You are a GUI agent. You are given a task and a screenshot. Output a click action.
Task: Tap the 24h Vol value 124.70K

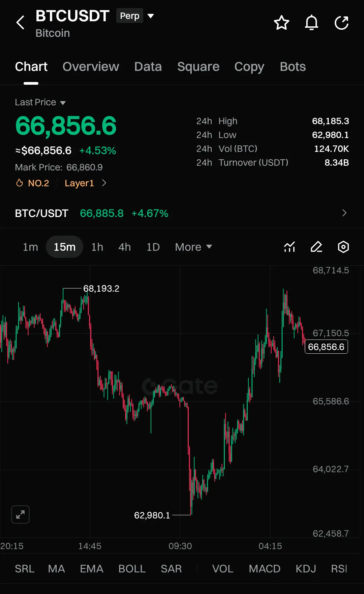coord(332,148)
